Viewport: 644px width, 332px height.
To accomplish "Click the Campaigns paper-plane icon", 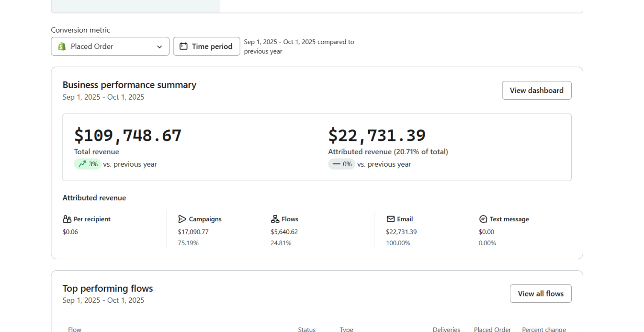I will click(182, 219).
